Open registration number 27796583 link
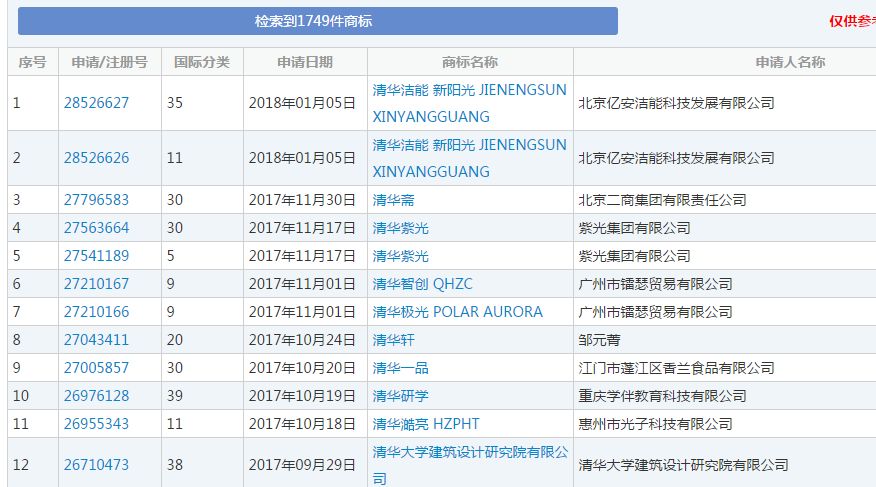The height and width of the screenshot is (487, 876). [96, 199]
